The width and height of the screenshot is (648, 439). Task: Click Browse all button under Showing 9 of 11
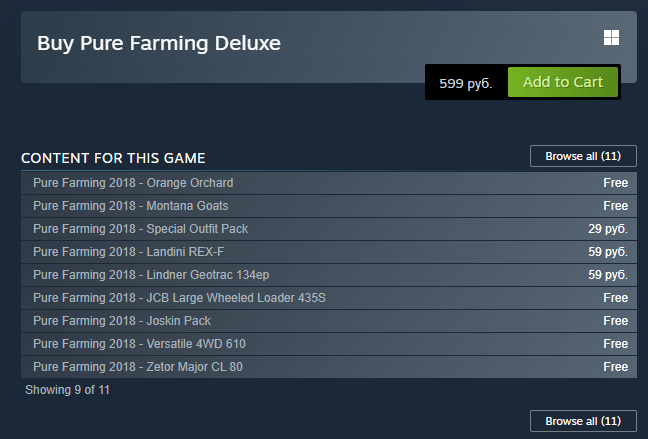pyautogui.click(x=583, y=420)
